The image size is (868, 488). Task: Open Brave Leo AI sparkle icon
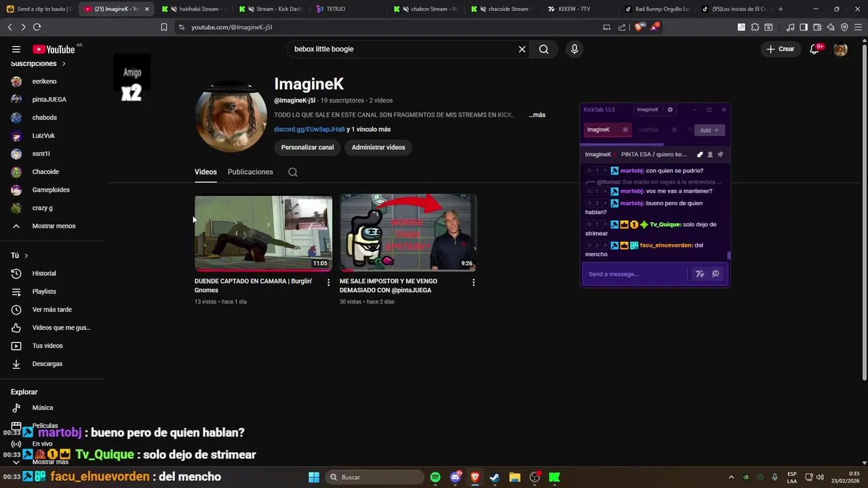coord(831,27)
